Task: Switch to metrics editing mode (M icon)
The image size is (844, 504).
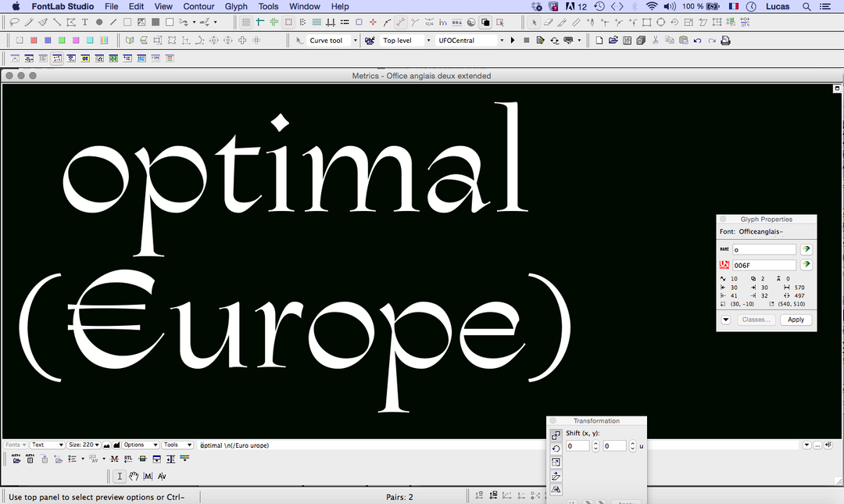Action: tap(148, 476)
